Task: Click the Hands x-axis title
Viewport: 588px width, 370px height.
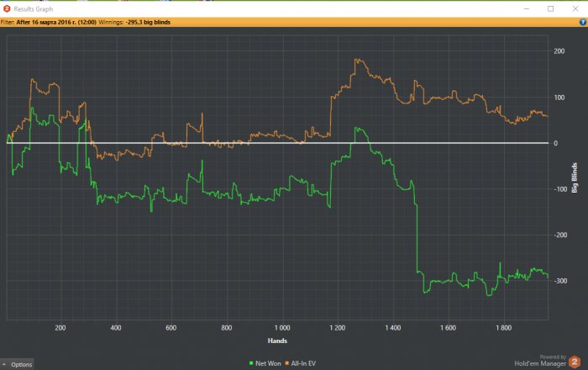Action: 277,341
